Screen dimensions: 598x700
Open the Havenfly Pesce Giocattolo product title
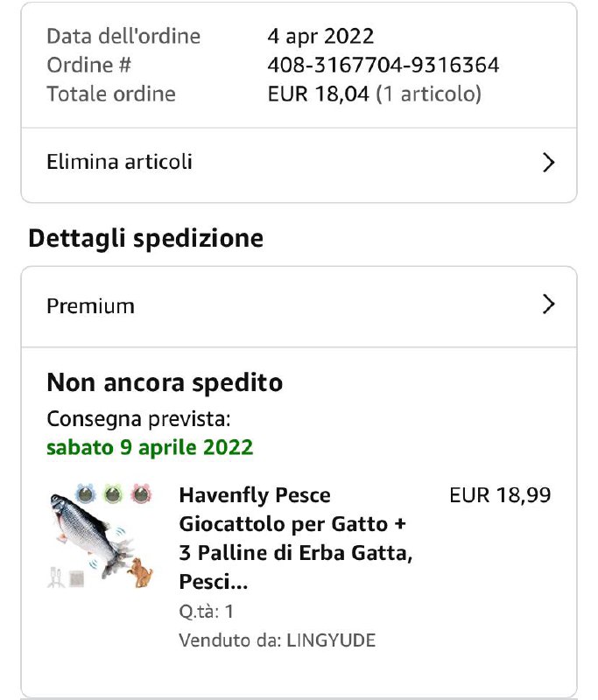point(295,538)
